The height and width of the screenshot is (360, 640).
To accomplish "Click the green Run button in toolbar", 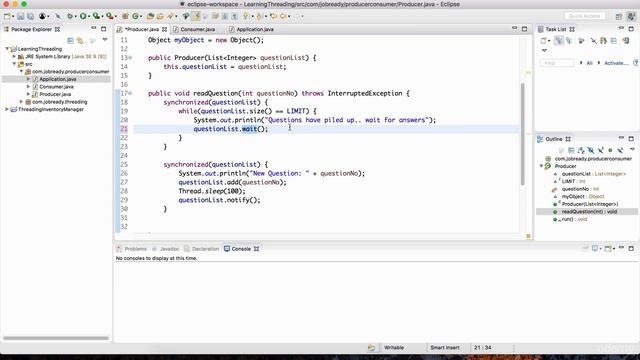I will coord(83,16).
